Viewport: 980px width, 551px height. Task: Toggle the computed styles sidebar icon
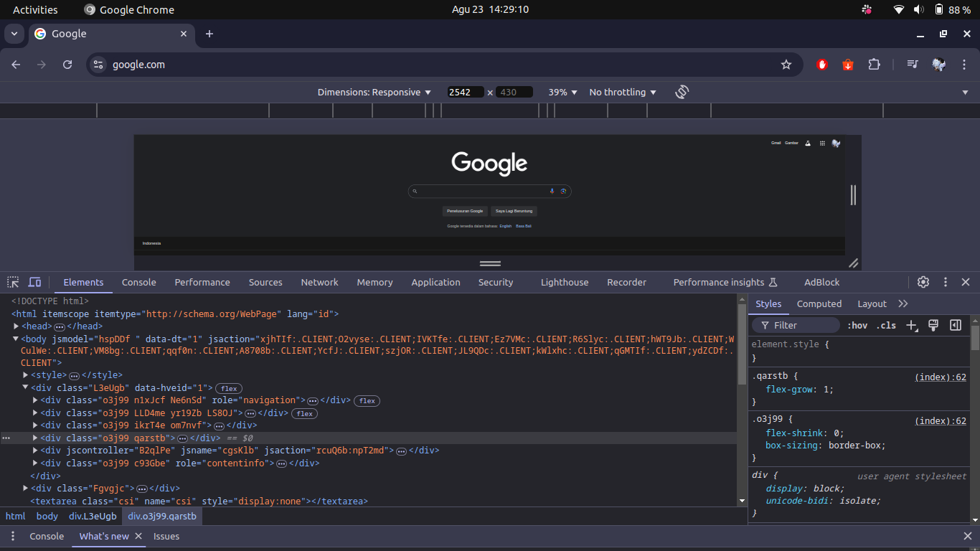956,325
